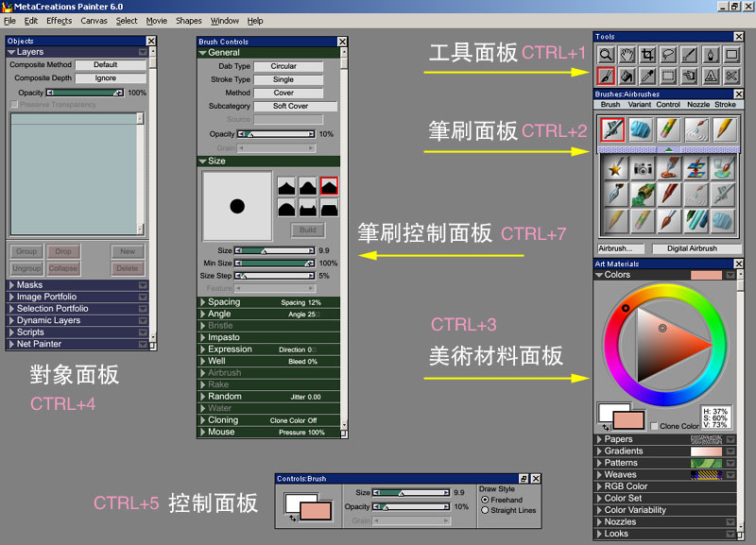Screen dimensions: 756x545
Task: Open the Nozzle menu in Brushes palette
Action: (698, 105)
